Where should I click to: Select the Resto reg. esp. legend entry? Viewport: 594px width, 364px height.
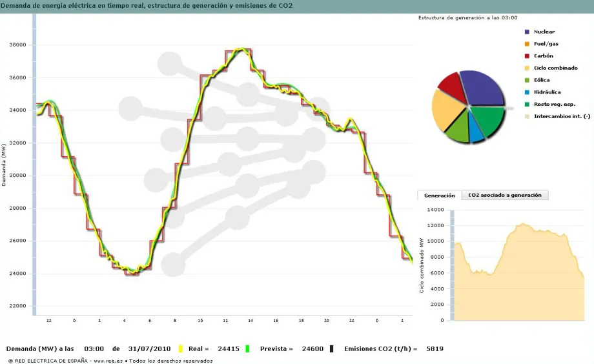554,104
